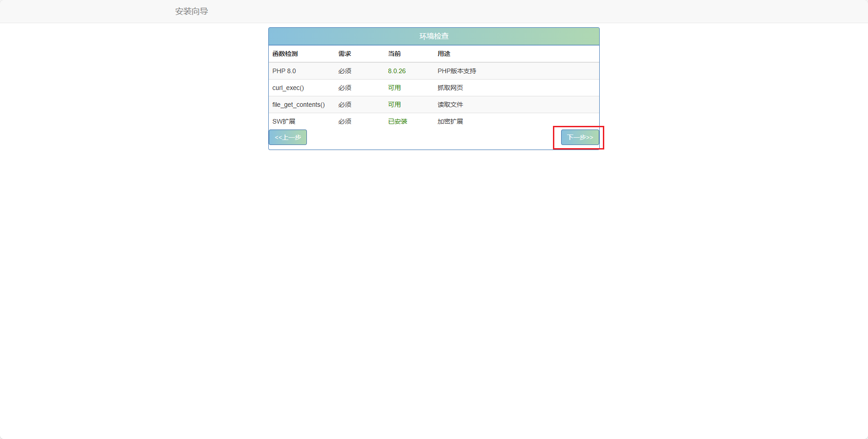The height and width of the screenshot is (439, 868).
Task: Click the 需求 column header
Action: pos(345,54)
